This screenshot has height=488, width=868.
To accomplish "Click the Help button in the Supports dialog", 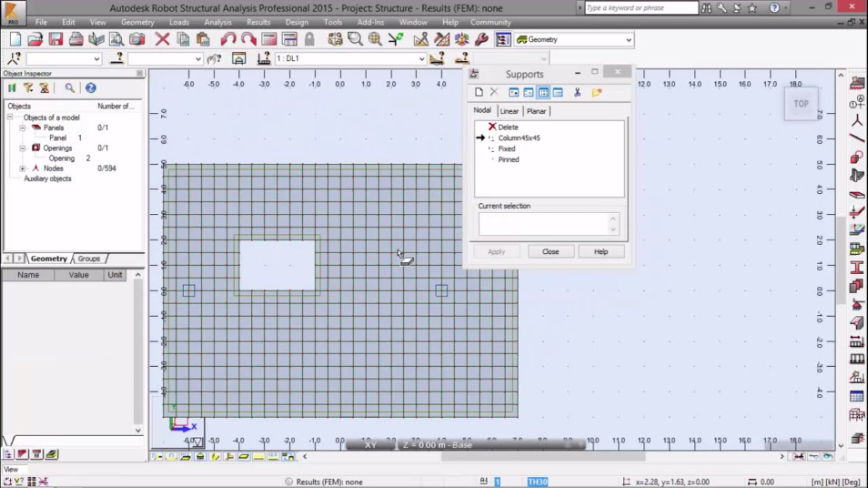I will [601, 251].
